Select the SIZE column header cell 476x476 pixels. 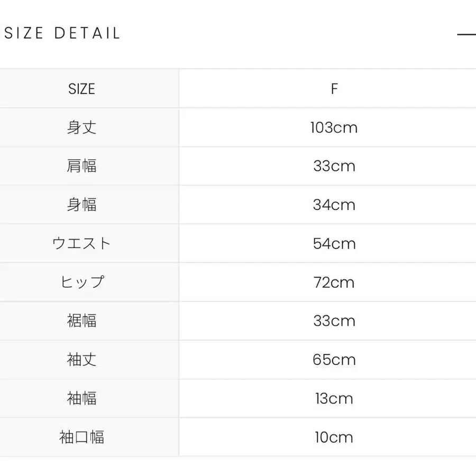[81, 89]
